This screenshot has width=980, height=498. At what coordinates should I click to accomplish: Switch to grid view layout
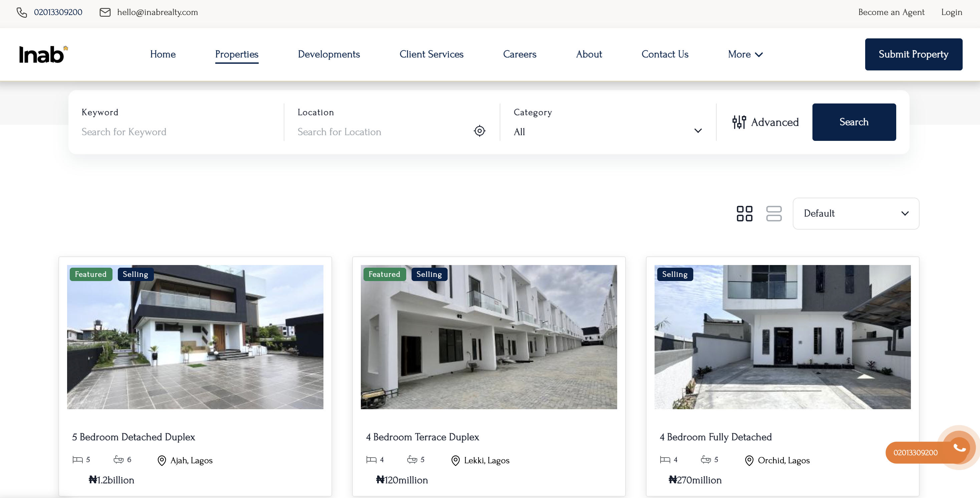[744, 213]
